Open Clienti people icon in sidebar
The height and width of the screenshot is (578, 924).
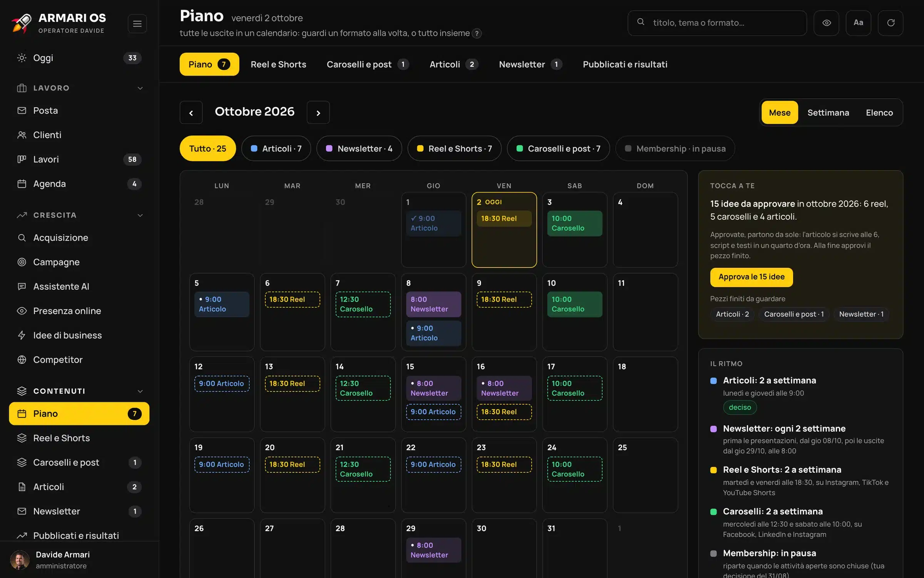coord(22,135)
